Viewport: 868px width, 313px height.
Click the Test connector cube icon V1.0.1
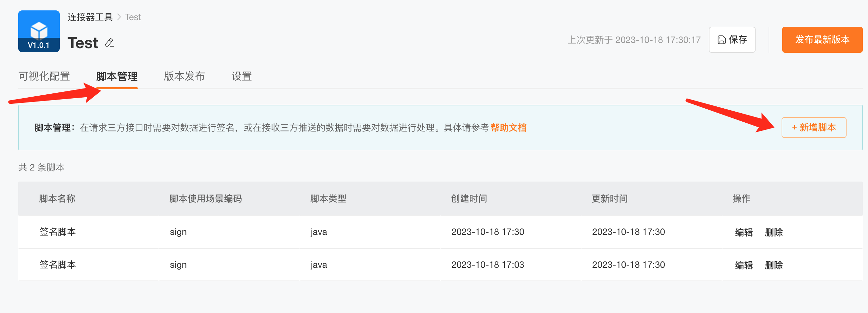pyautogui.click(x=39, y=31)
